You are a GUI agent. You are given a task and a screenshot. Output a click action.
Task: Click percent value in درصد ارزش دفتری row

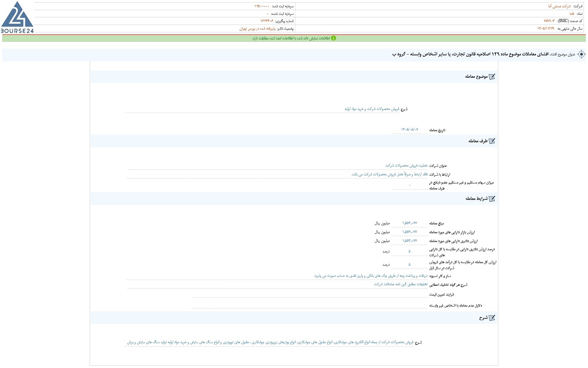pos(410,252)
